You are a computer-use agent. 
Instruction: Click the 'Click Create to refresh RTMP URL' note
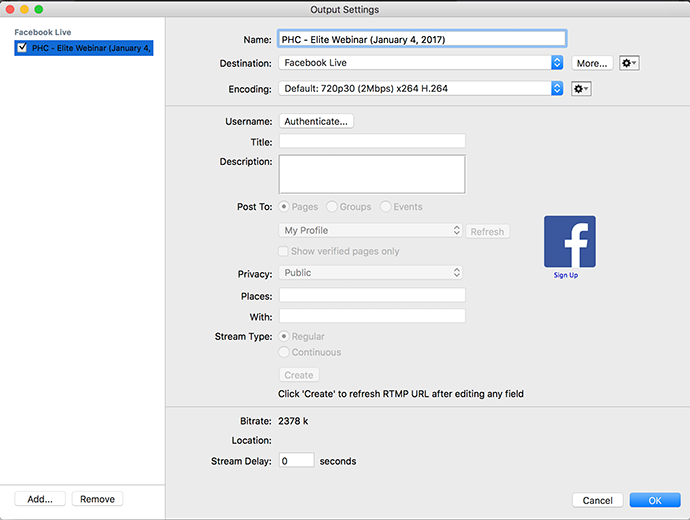coord(401,394)
